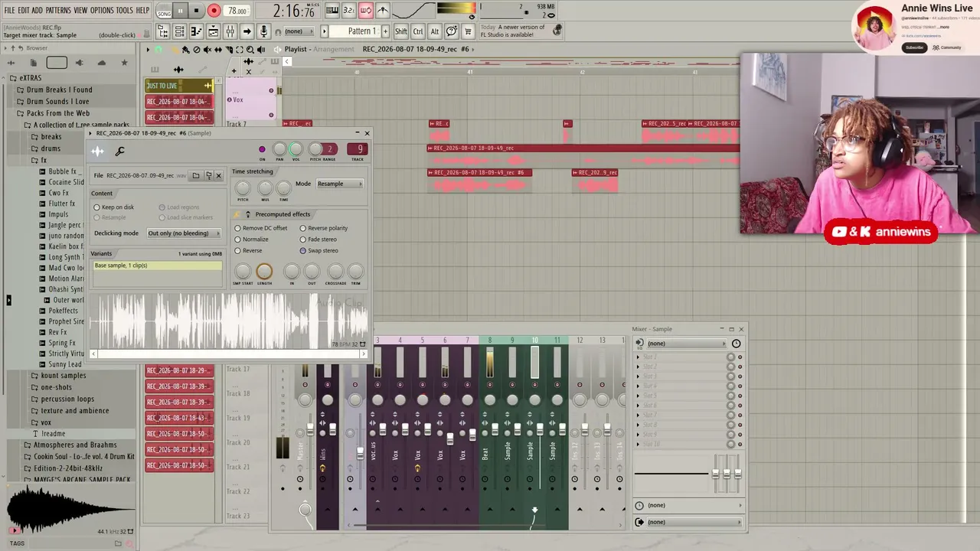Select the playlist mute tool
980x551 pixels.
click(207, 50)
